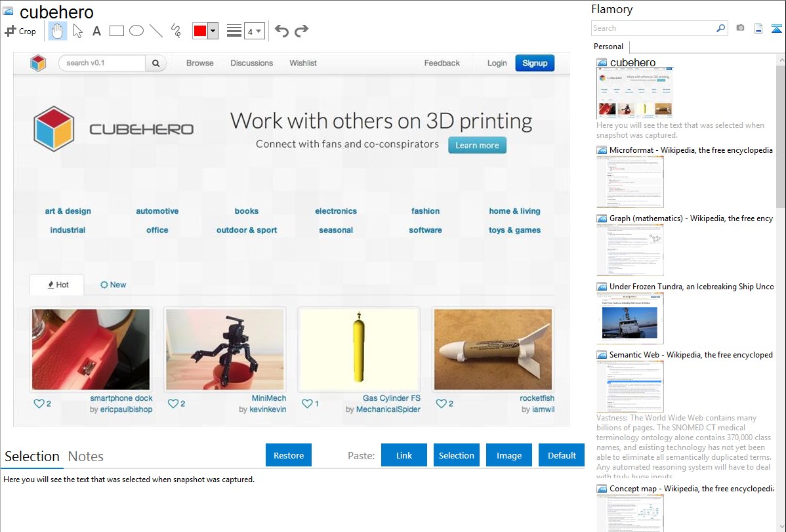Open the rocketfish project link
This screenshot has height=532, width=786.
coord(537,398)
